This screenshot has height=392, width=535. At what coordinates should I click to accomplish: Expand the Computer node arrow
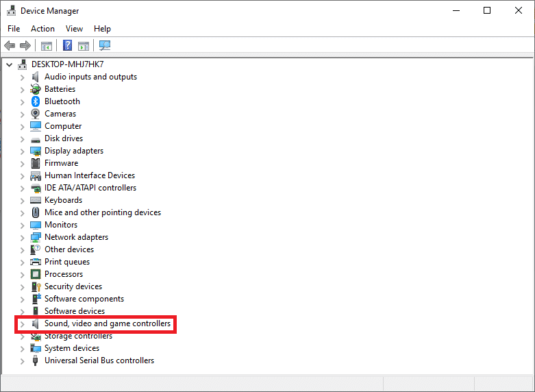[x=23, y=127]
